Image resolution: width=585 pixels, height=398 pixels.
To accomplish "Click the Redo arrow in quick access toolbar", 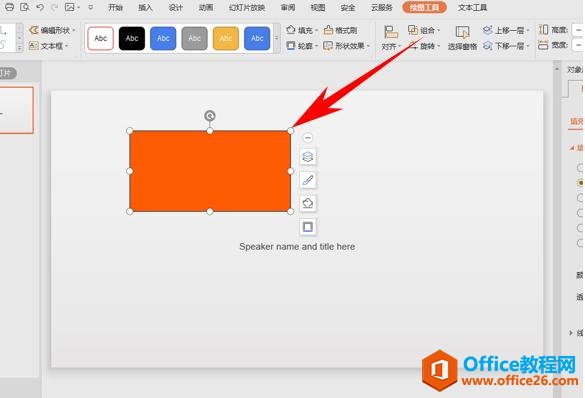I will (x=54, y=7).
